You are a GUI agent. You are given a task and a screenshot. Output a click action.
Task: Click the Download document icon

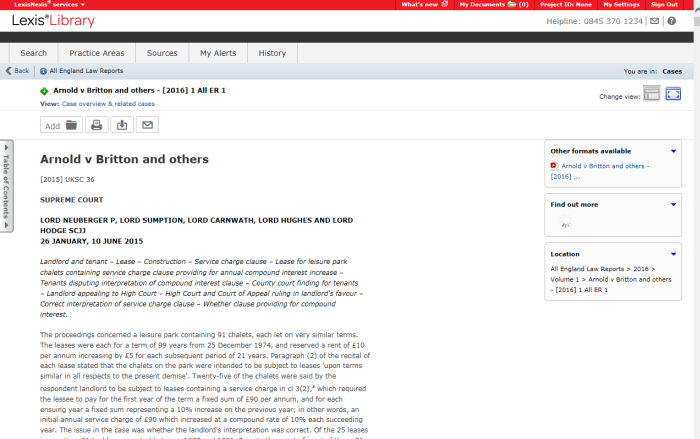[122, 125]
